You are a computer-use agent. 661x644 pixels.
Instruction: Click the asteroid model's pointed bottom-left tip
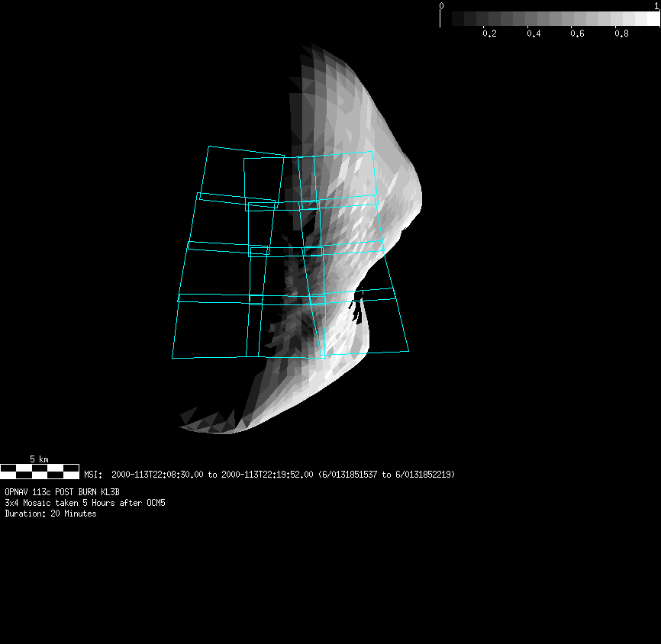(x=183, y=422)
